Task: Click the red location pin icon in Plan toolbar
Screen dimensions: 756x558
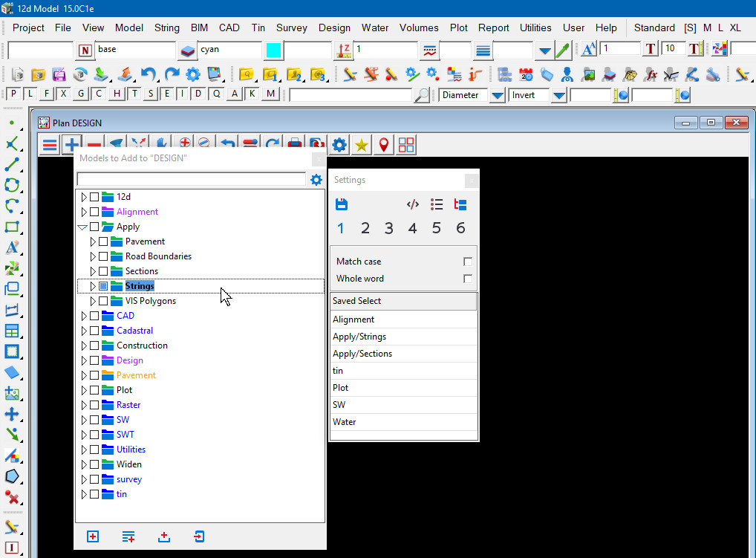Action: pyautogui.click(x=384, y=145)
